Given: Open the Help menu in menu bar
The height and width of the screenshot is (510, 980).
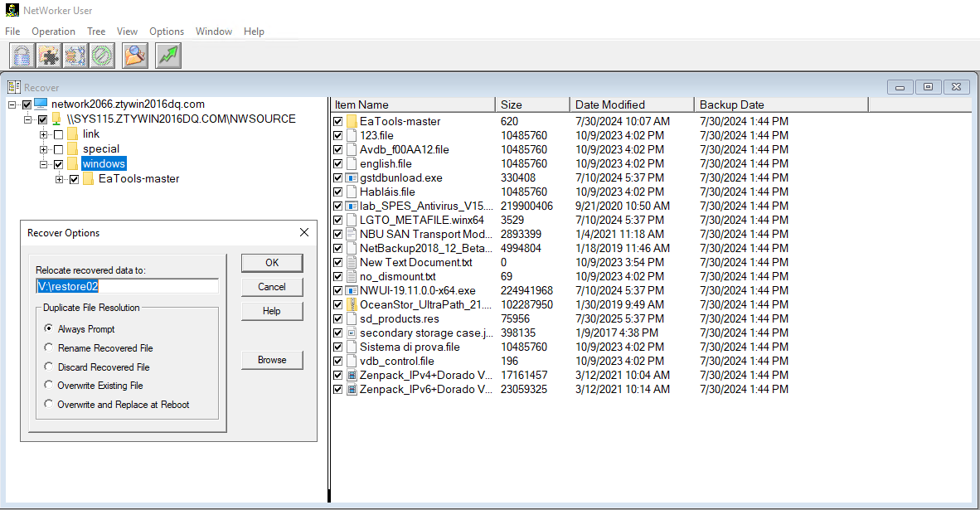Looking at the screenshot, I should [254, 32].
